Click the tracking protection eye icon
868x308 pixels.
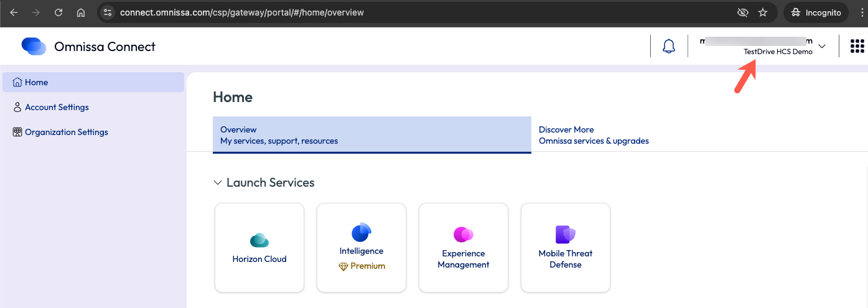tap(742, 12)
